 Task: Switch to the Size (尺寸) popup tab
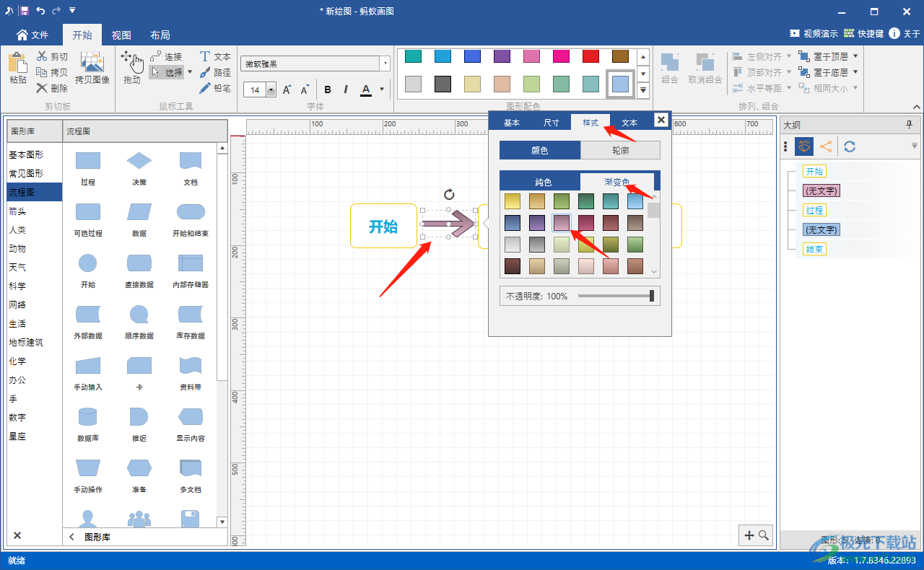551,123
